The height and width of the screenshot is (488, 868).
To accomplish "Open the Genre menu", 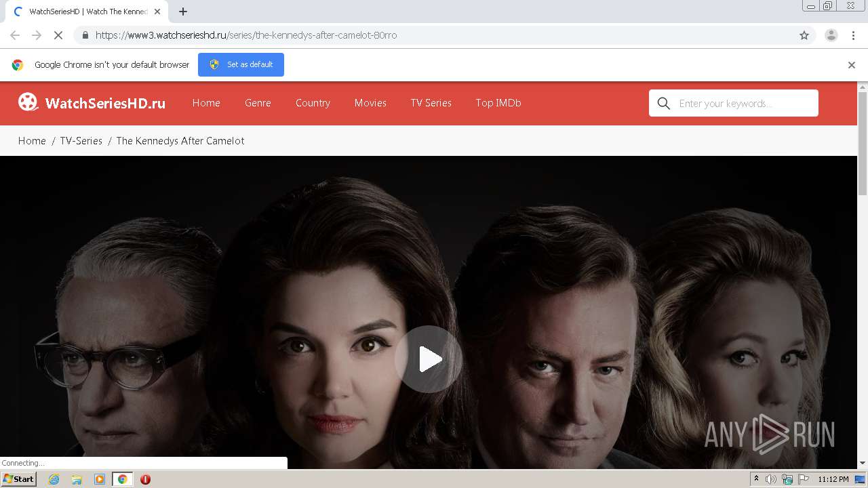I will [258, 103].
